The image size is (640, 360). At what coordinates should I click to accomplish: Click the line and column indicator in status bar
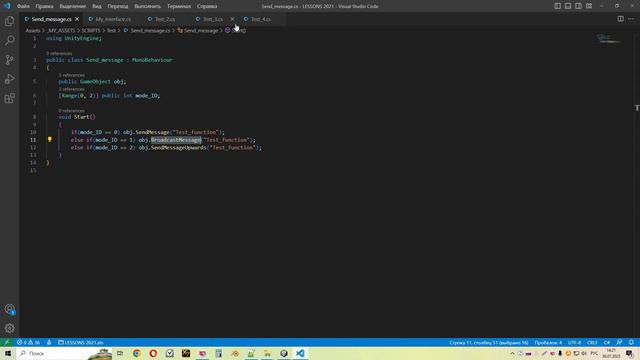489,342
